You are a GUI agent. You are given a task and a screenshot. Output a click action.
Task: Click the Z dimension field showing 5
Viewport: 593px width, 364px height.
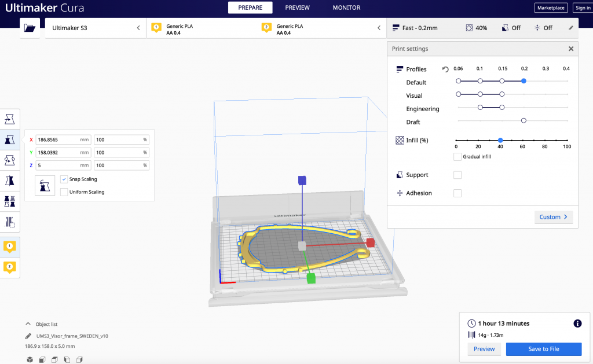point(63,165)
